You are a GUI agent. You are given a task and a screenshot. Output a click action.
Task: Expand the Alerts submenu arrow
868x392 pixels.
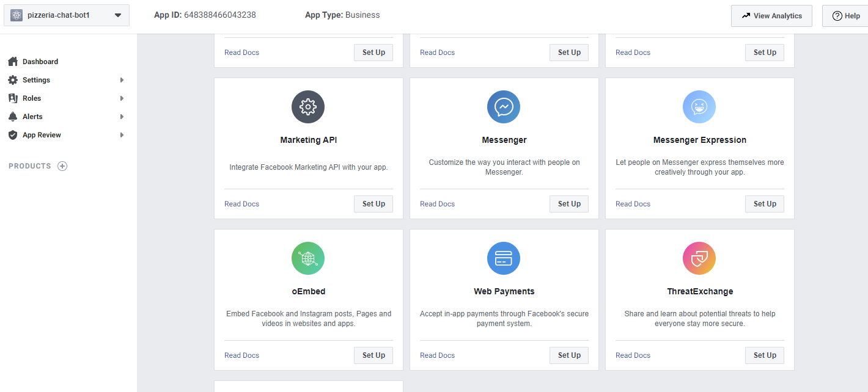122,117
